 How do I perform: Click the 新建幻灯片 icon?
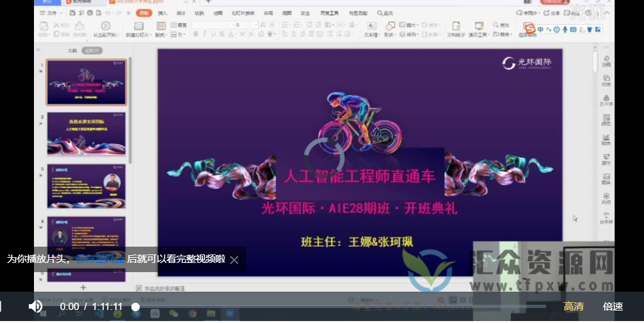coord(139,26)
